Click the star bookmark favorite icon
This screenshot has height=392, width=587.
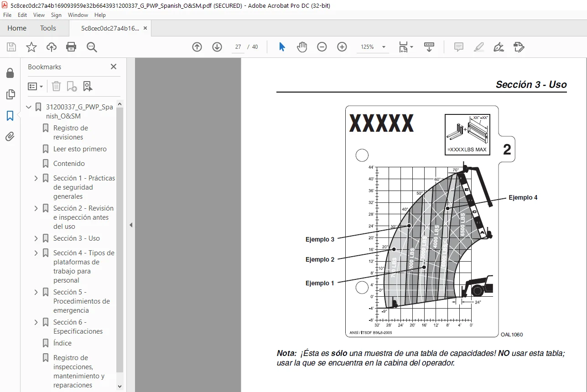coord(31,47)
